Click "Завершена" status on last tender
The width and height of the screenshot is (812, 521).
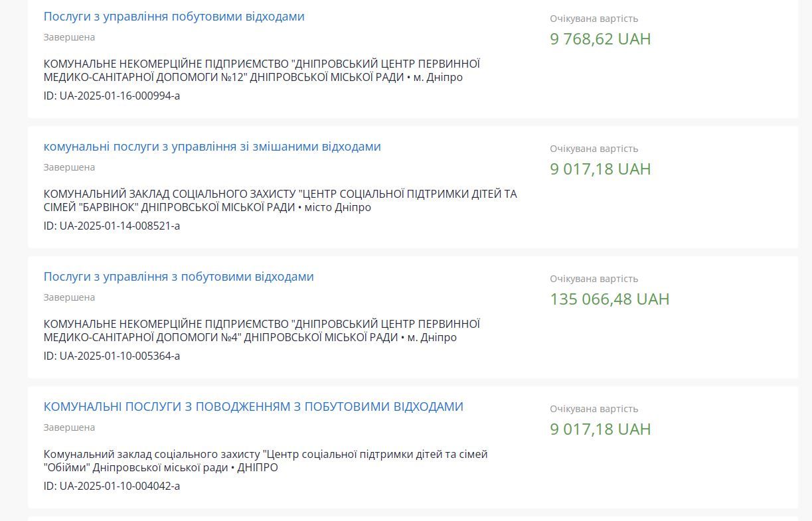pos(68,427)
